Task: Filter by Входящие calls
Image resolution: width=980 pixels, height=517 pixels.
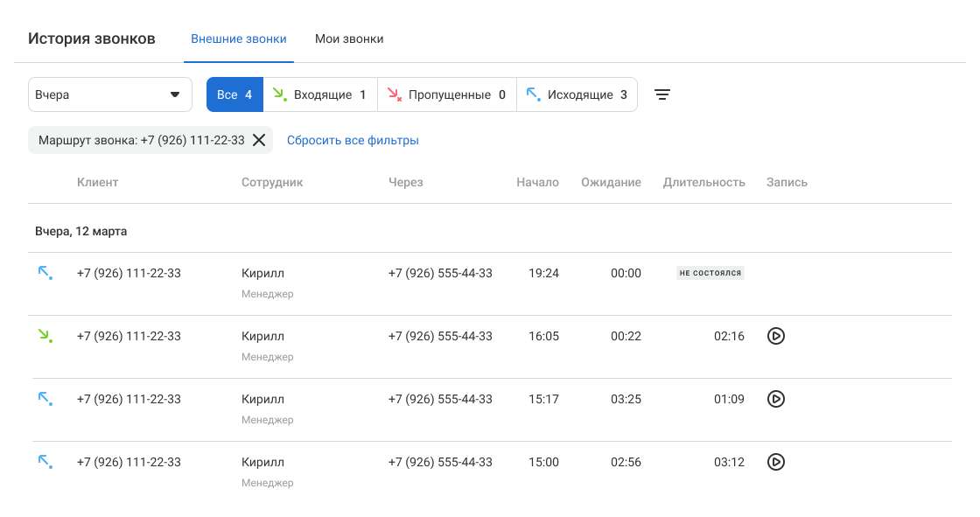Action: tap(320, 94)
